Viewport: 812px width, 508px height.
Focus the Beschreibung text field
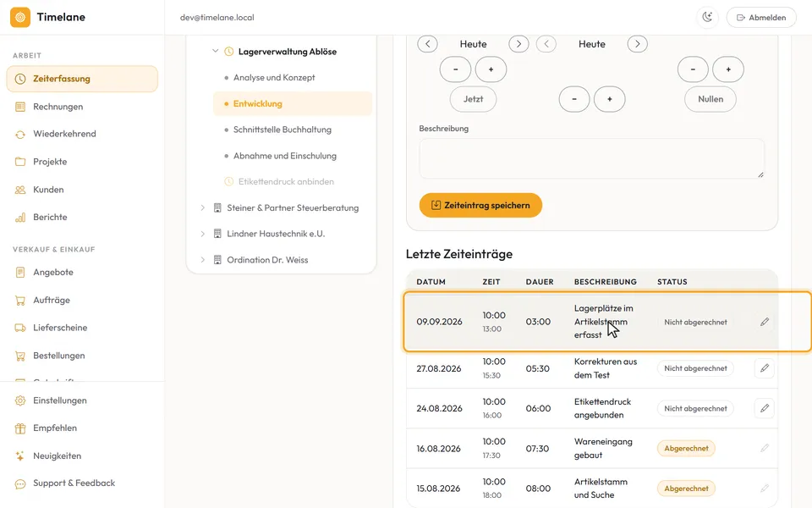pyautogui.click(x=592, y=158)
